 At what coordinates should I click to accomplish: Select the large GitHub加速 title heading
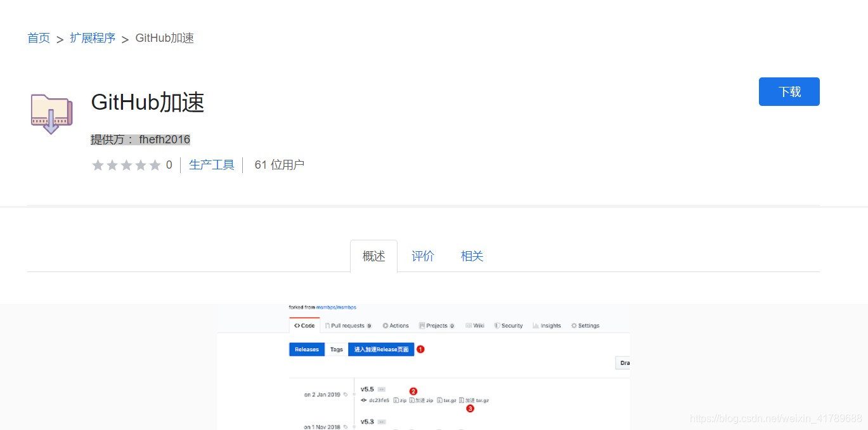pos(148,102)
